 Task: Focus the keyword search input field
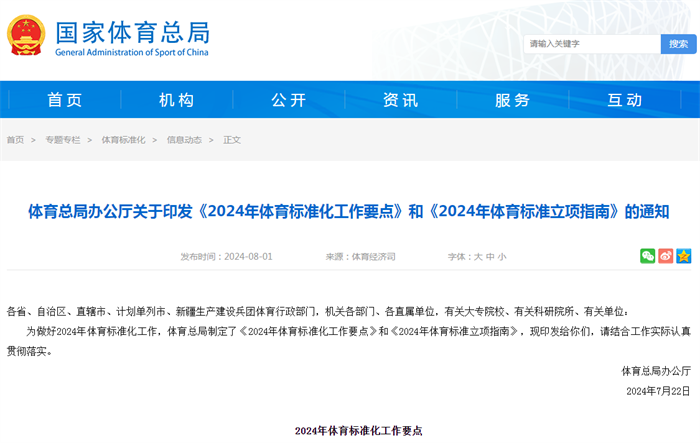[591, 44]
